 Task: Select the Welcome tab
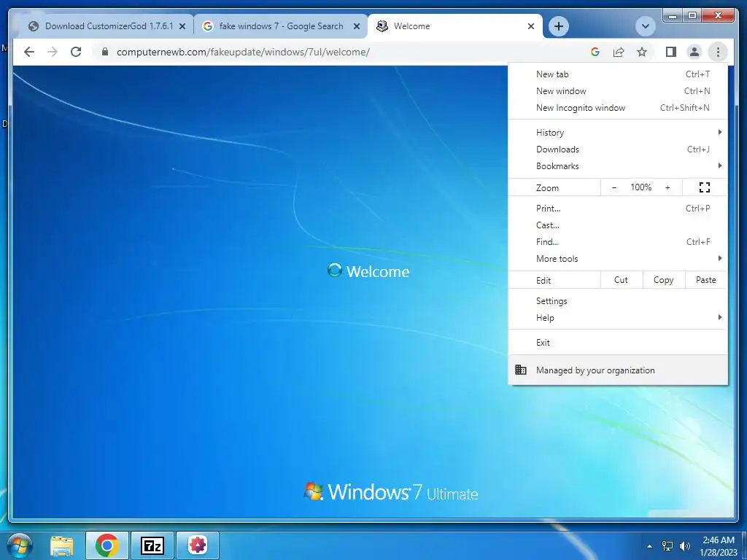point(455,26)
